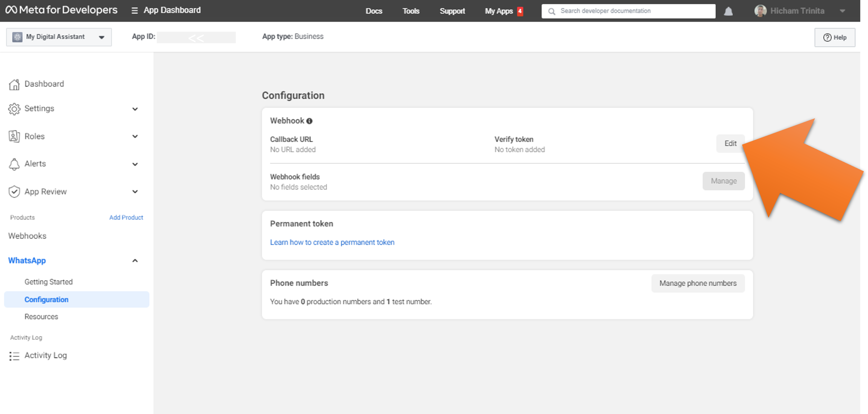This screenshot has height=414, width=868.
Task: Collapse the WhatsApp section chevron
Action: tap(135, 261)
